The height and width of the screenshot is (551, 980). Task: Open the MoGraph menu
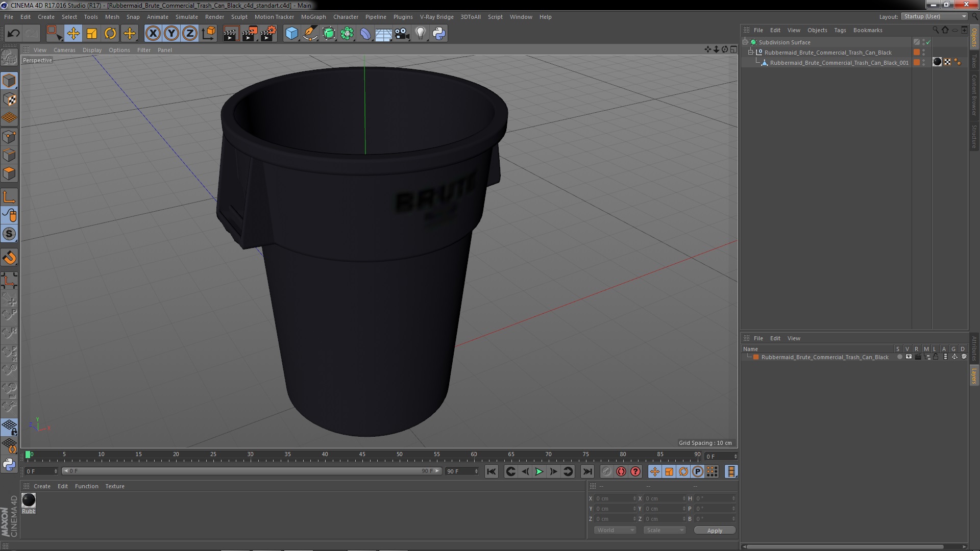[313, 17]
